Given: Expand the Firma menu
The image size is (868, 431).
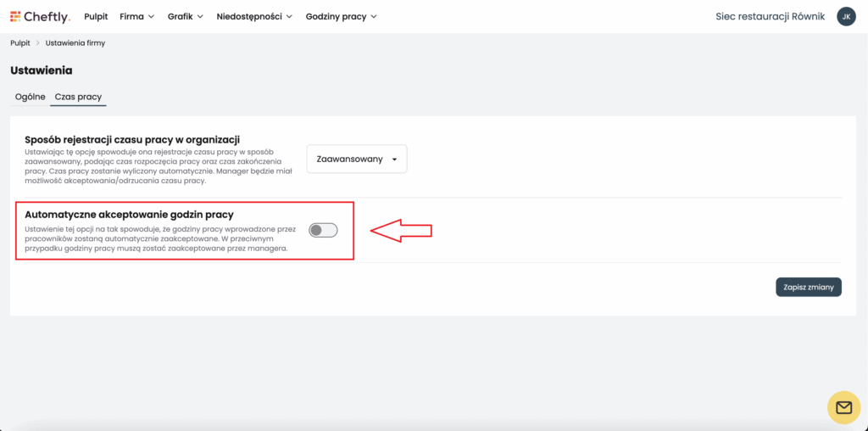Looking at the screenshot, I should 136,17.
